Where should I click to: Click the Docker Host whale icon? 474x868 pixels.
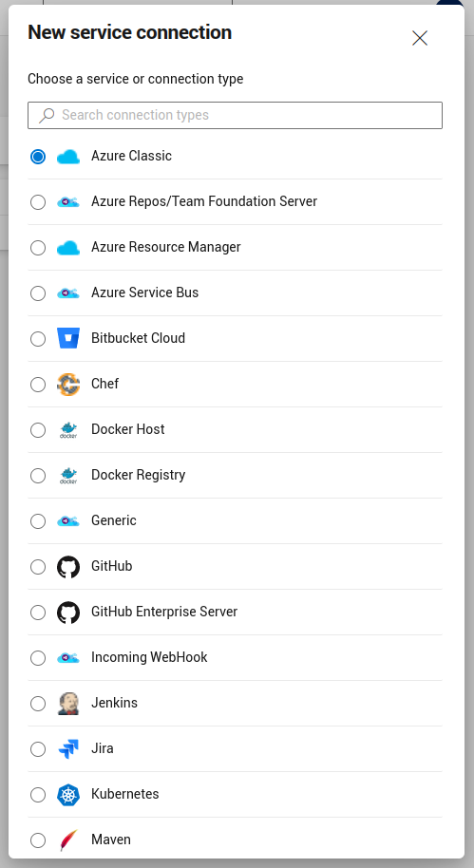pos(68,429)
